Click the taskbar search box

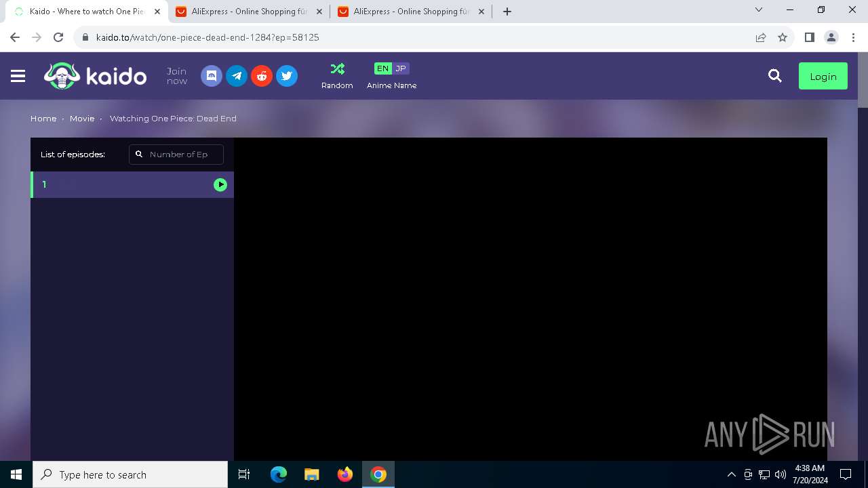[x=130, y=474]
